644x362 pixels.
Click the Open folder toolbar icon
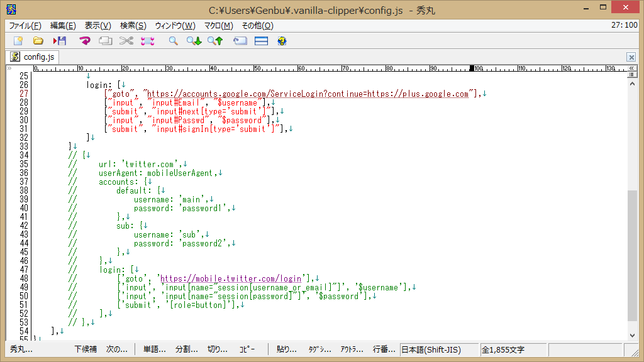click(38, 41)
